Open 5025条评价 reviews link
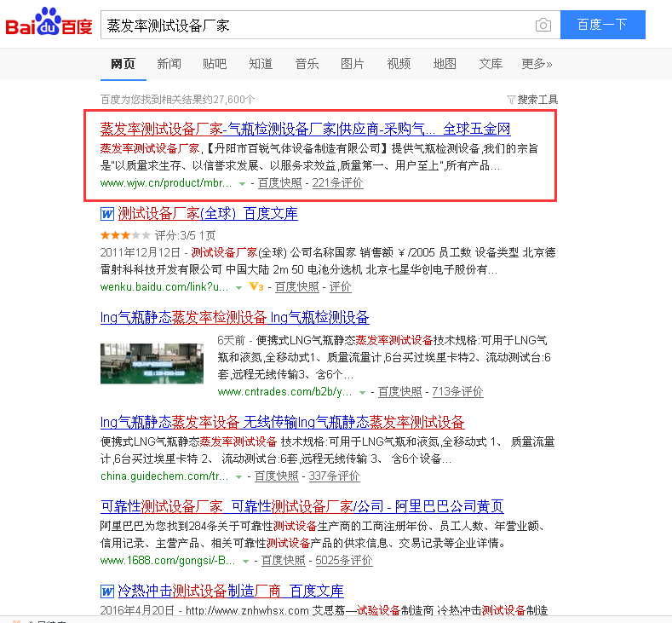 coord(344,561)
